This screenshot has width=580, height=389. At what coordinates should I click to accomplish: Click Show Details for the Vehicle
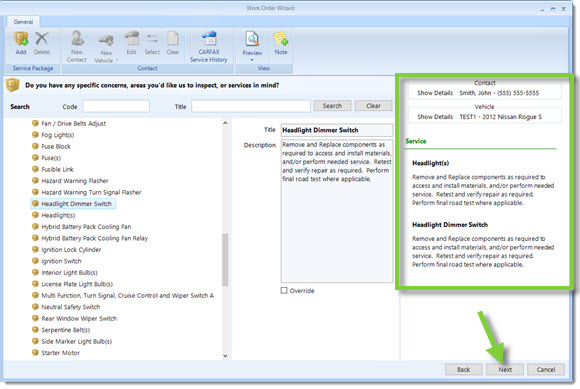435,117
